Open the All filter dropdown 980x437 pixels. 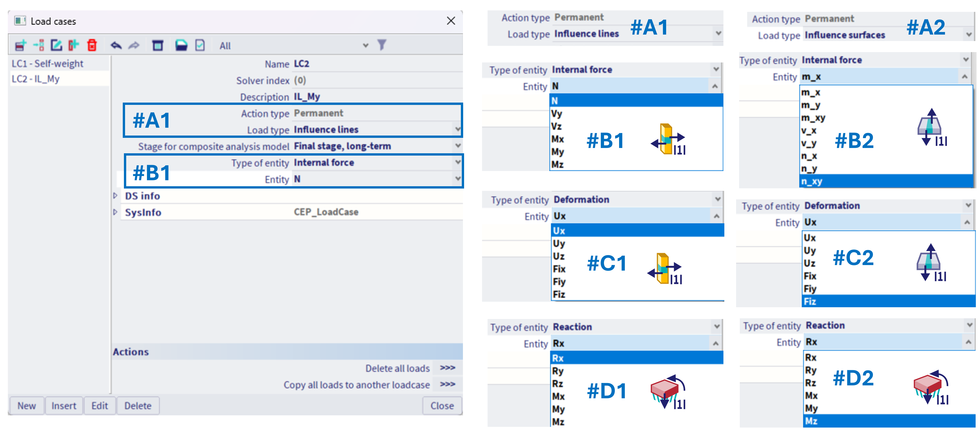click(365, 46)
